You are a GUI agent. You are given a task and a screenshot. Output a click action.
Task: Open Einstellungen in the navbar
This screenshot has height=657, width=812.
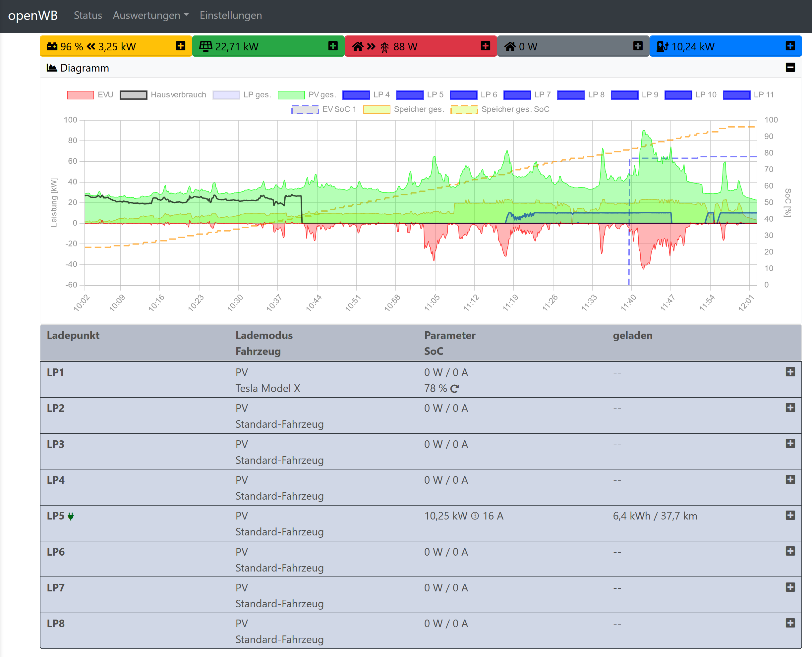[231, 16]
